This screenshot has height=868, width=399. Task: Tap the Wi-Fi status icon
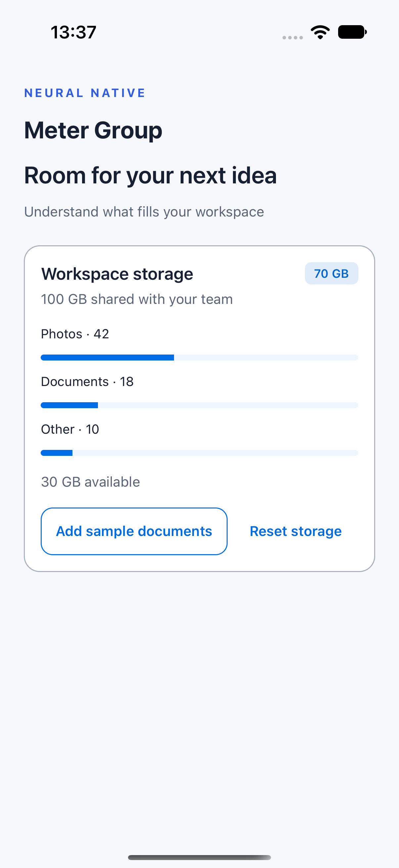point(320,32)
